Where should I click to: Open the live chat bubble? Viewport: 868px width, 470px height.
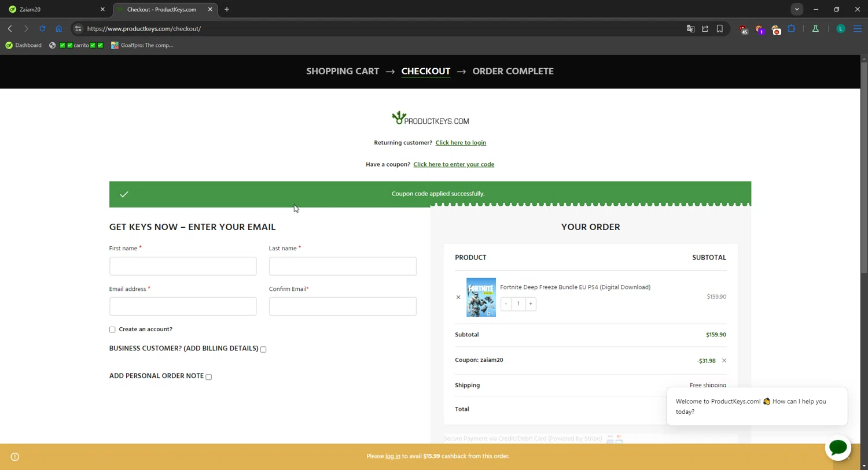pyautogui.click(x=838, y=448)
